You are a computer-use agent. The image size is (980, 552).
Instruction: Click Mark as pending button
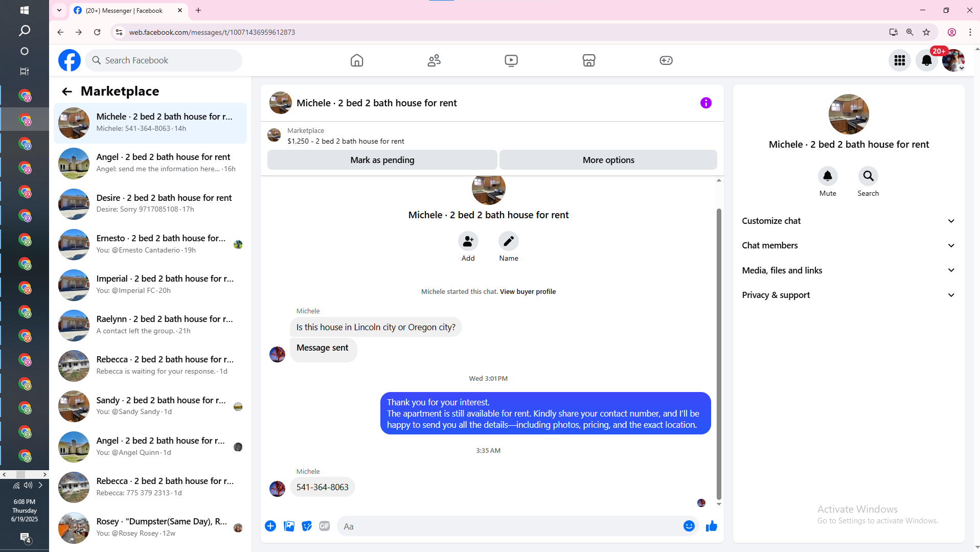(382, 160)
